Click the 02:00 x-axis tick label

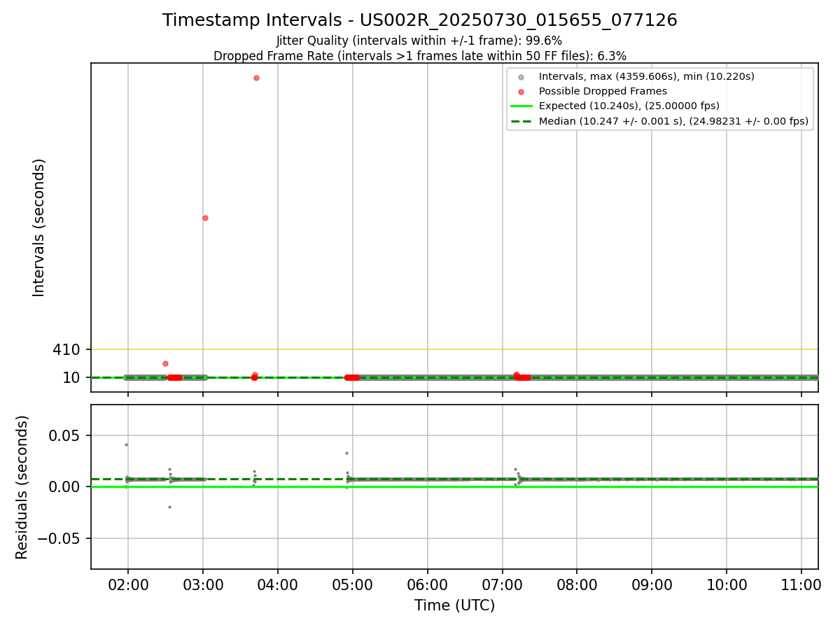pyautogui.click(x=128, y=585)
